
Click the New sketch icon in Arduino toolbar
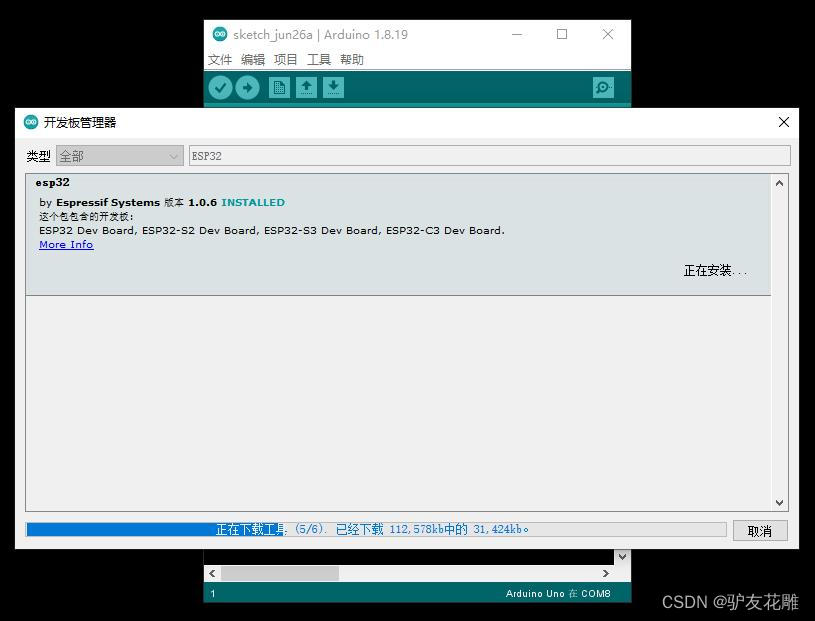(x=279, y=87)
